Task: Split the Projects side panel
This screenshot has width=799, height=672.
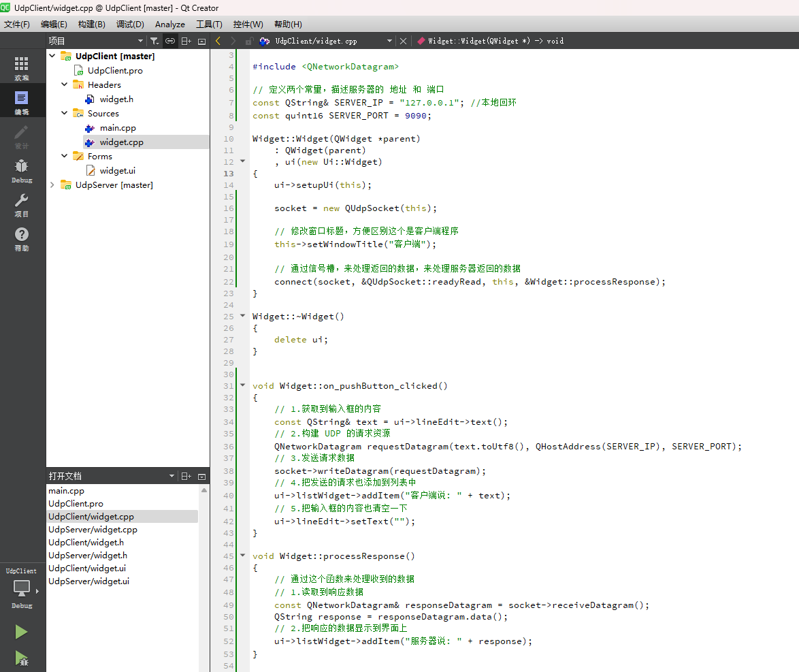Action: 186,41
